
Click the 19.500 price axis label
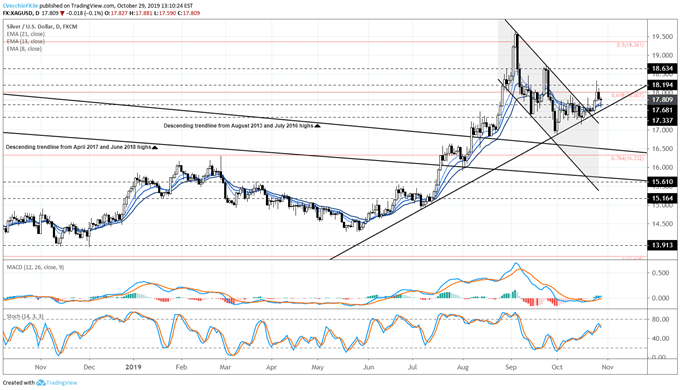[662, 37]
